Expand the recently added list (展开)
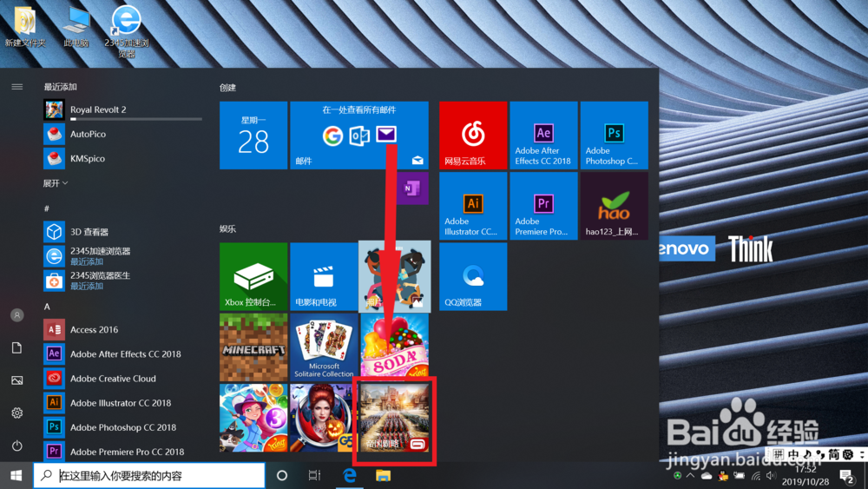 [56, 183]
